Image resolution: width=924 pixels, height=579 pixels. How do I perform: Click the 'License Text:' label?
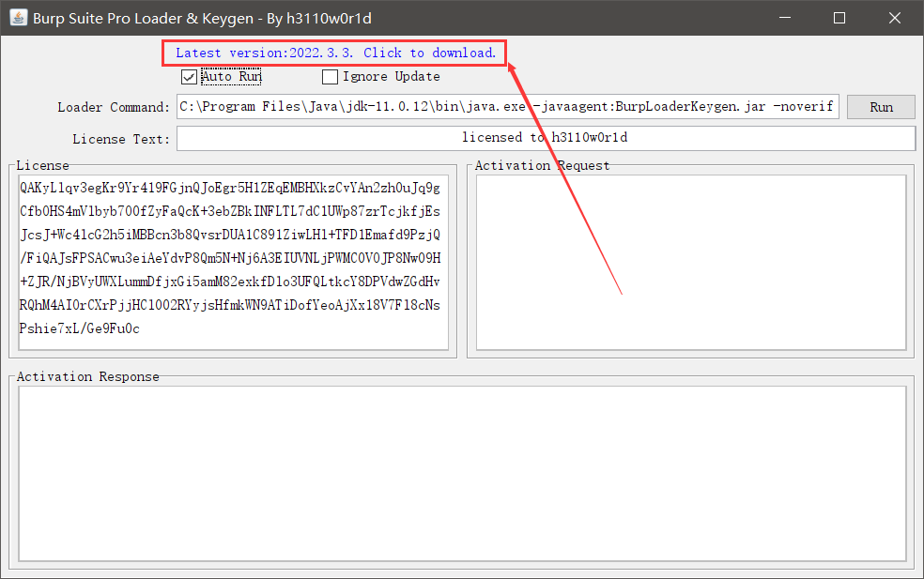[x=121, y=139]
